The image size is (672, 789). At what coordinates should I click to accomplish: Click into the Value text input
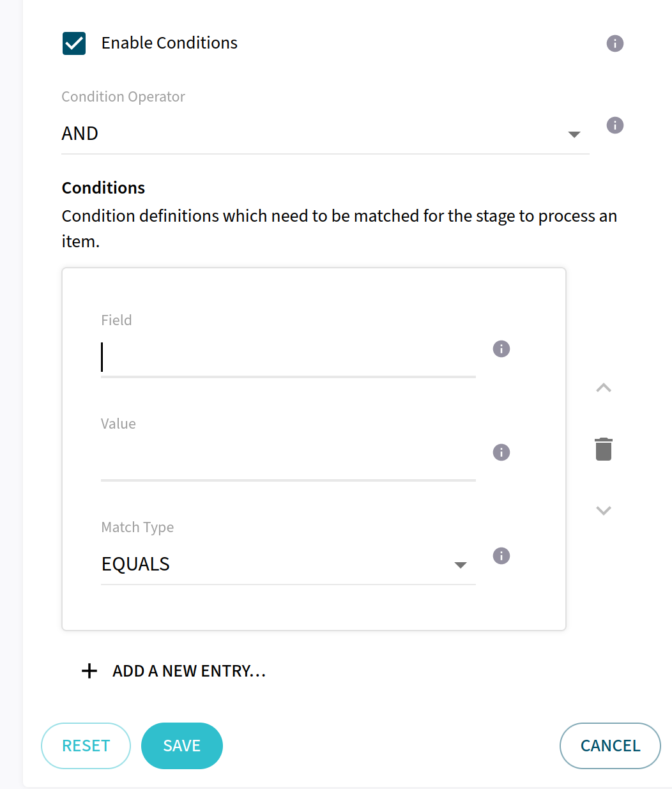tap(287, 461)
